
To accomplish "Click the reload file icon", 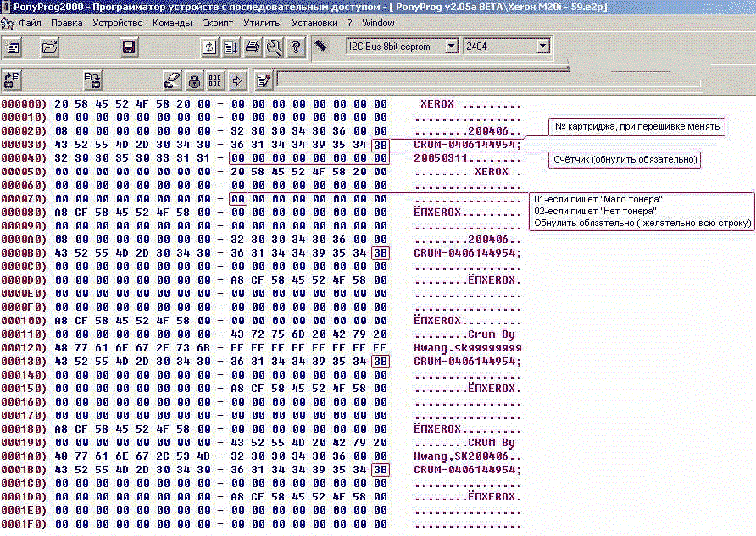I will (209, 47).
